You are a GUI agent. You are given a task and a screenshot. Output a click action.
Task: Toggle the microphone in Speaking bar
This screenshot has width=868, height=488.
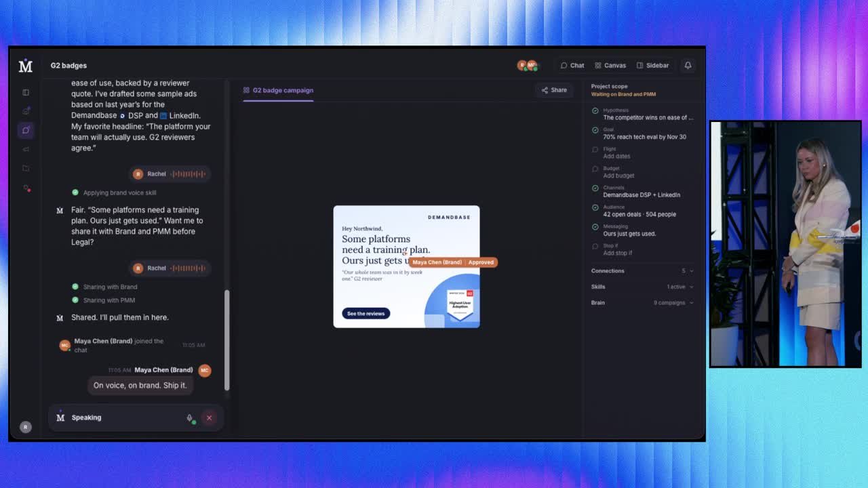pyautogui.click(x=190, y=418)
